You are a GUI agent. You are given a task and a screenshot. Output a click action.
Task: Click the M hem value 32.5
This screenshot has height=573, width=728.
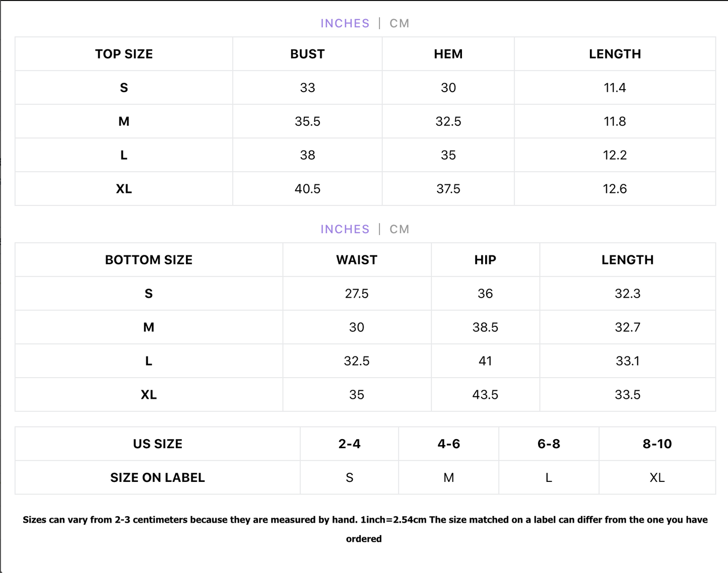[448, 122]
